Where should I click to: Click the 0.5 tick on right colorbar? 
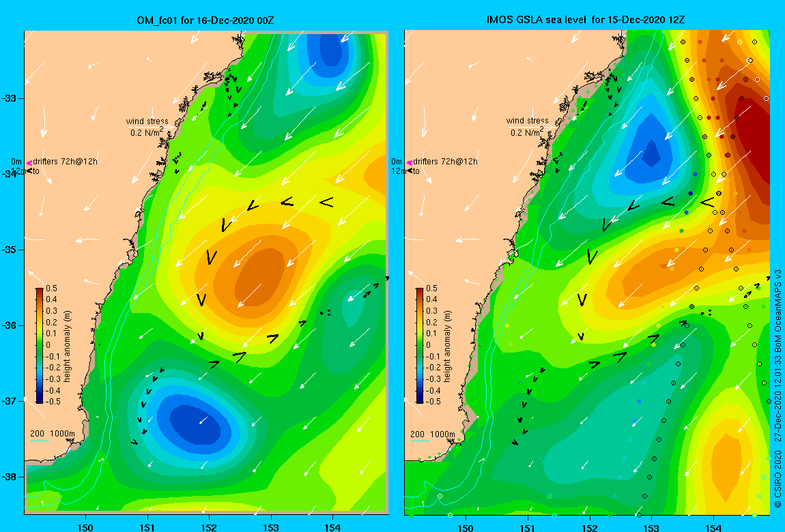click(431, 289)
